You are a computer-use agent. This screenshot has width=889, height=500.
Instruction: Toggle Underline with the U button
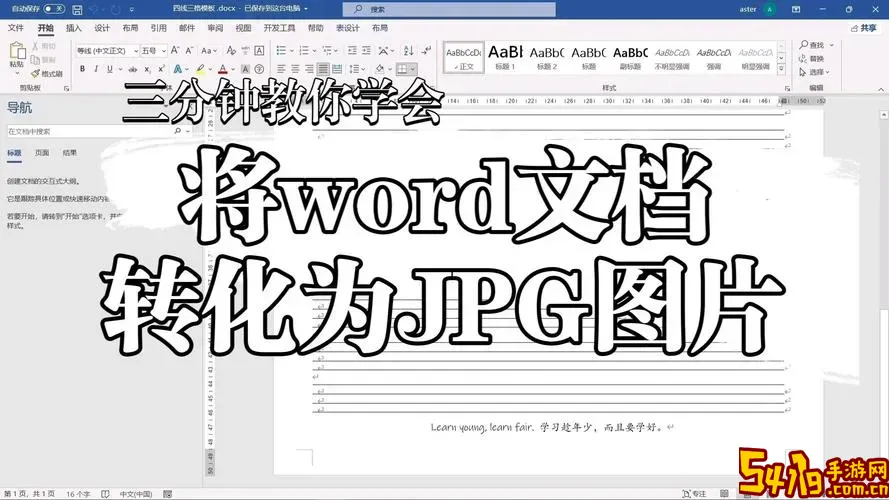(109, 69)
